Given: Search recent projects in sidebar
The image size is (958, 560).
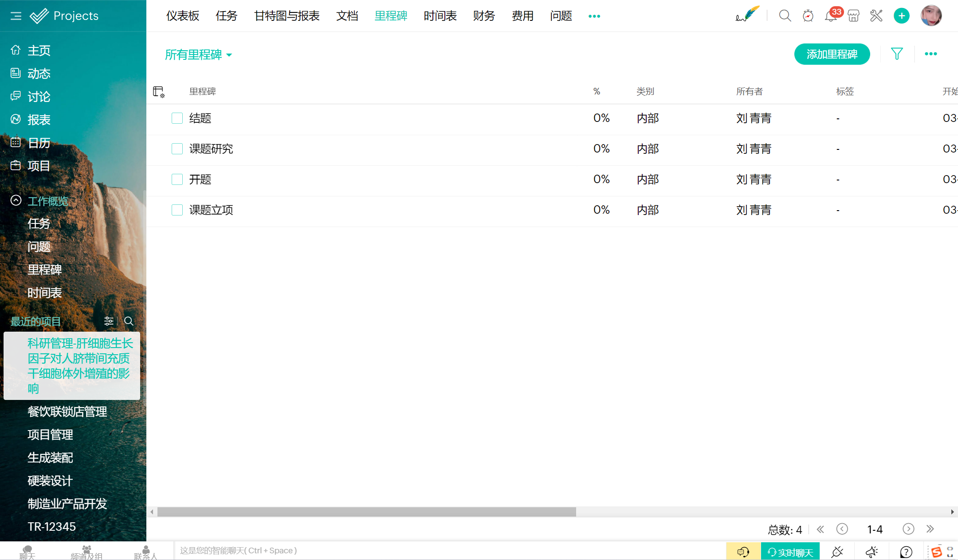Looking at the screenshot, I should point(129,321).
